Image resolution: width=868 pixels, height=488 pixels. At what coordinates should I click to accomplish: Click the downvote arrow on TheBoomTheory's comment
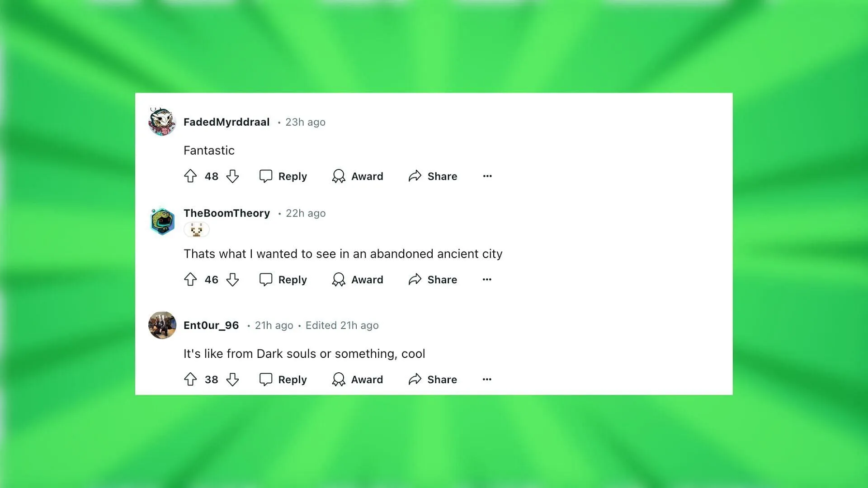(232, 279)
